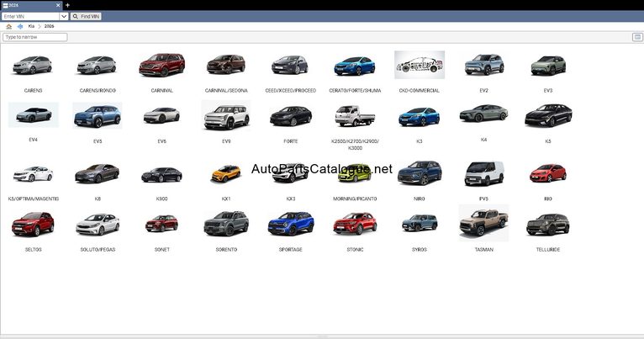
Task: Open the red STONIC model
Action: click(355, 224)
